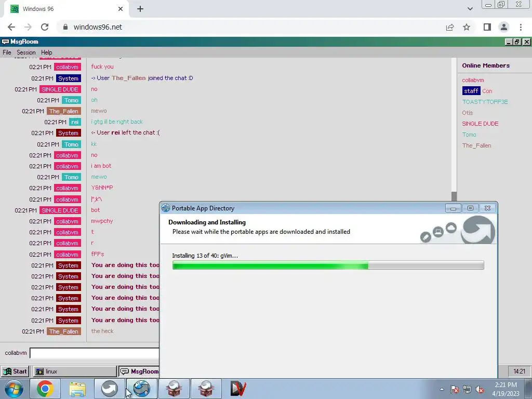Open the MsgRoom File menu
The image size is (532, 399).
(x=7, y=52)
